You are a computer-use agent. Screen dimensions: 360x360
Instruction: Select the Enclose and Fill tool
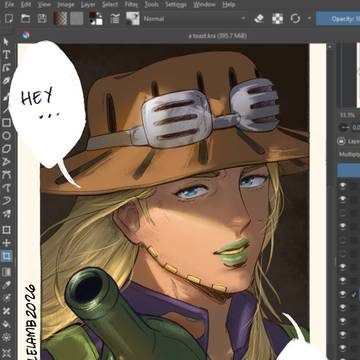click(x=6, y=337)
